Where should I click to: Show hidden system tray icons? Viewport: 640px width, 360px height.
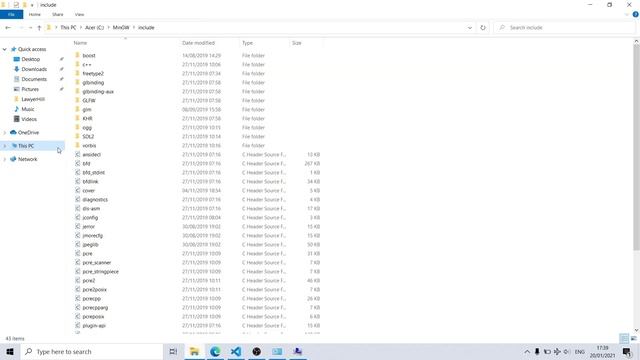(x=527, y=351)
